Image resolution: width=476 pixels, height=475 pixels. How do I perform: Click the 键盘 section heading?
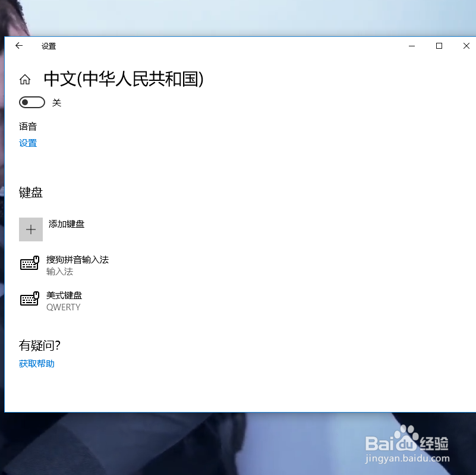31,193
